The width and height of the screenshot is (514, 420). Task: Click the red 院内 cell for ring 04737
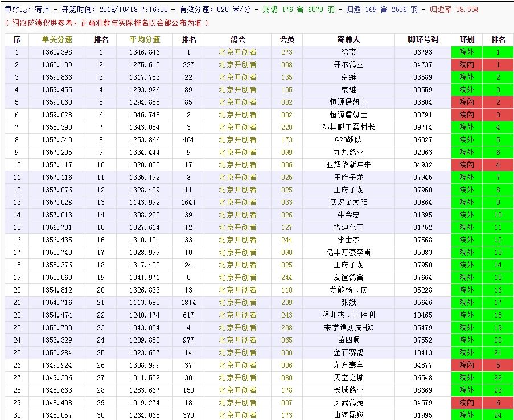tap(467, 65)
